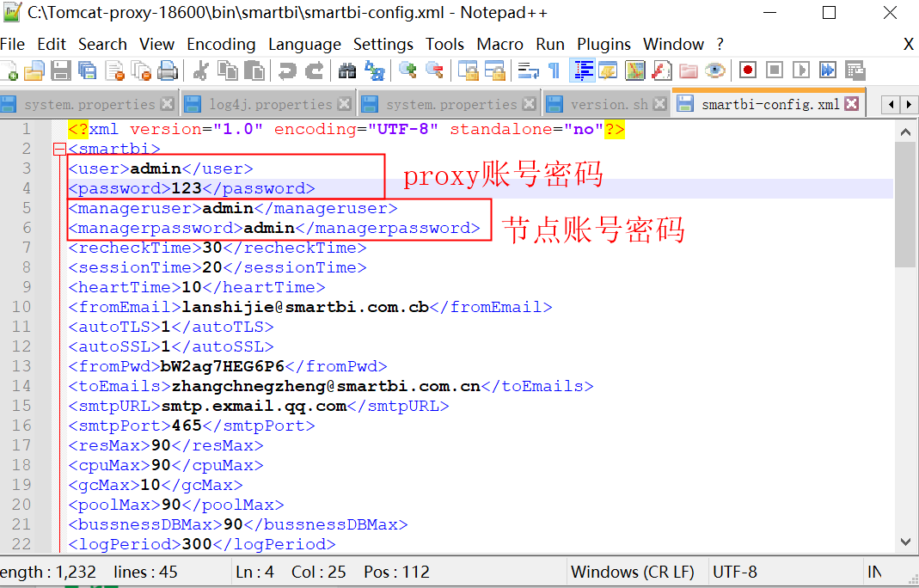Image resolution: width=919 pixels, height=588 pixels.
Task: Zoom out with magnifier minus icon
Action: (434, 71)
